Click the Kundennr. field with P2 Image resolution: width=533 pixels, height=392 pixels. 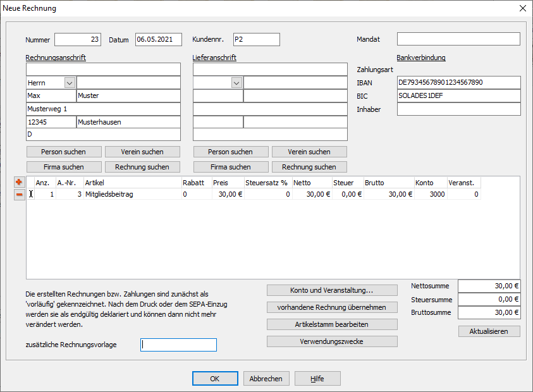click(x=257, y=39)
